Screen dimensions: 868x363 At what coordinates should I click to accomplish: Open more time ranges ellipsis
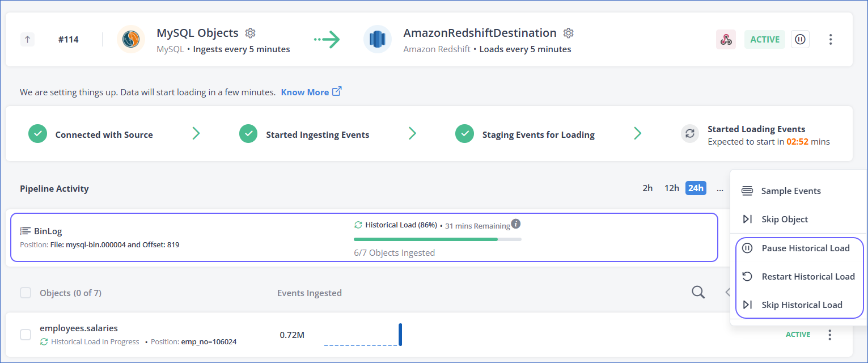(x=720, y=189)
